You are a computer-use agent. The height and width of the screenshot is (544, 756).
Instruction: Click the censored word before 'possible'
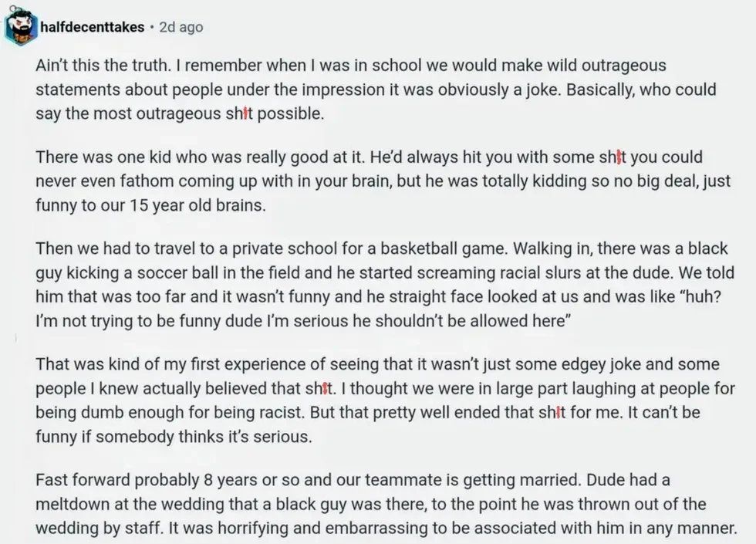(x=239, y=114)
